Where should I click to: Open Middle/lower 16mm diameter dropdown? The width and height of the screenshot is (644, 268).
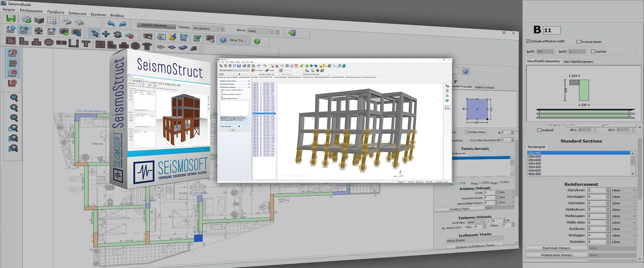pos(624,210)
